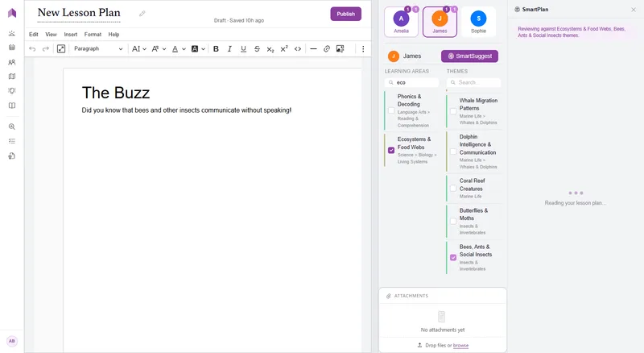The height and width of the screenshot is (353, 644).
Task: Insert an image
Action: [x=340, y=49]
